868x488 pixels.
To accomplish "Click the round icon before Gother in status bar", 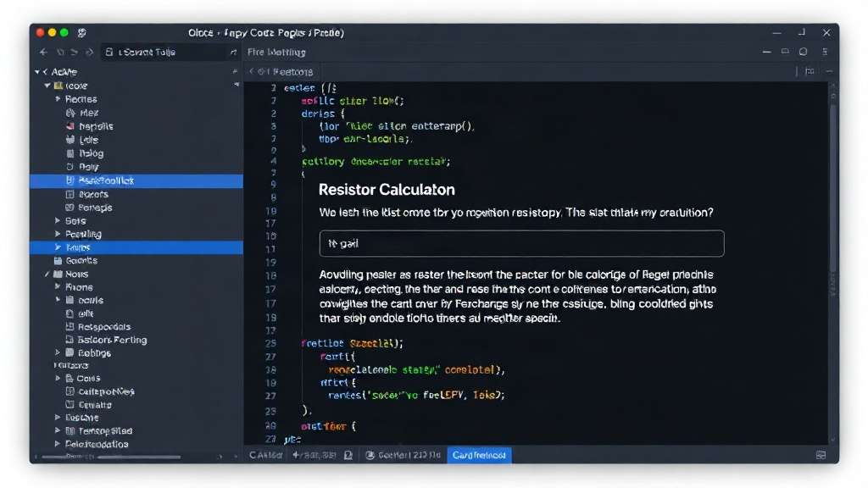I will pyautogui.click(x=370, y=455).
